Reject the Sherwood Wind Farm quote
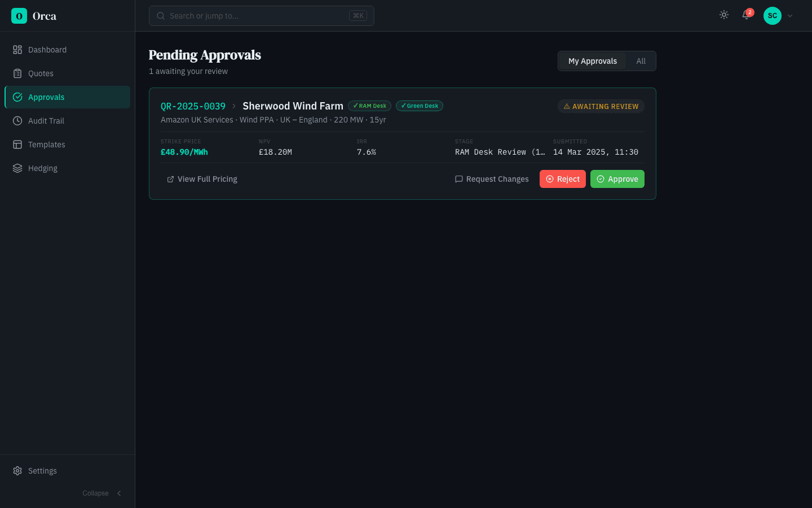 coord(563,179)
